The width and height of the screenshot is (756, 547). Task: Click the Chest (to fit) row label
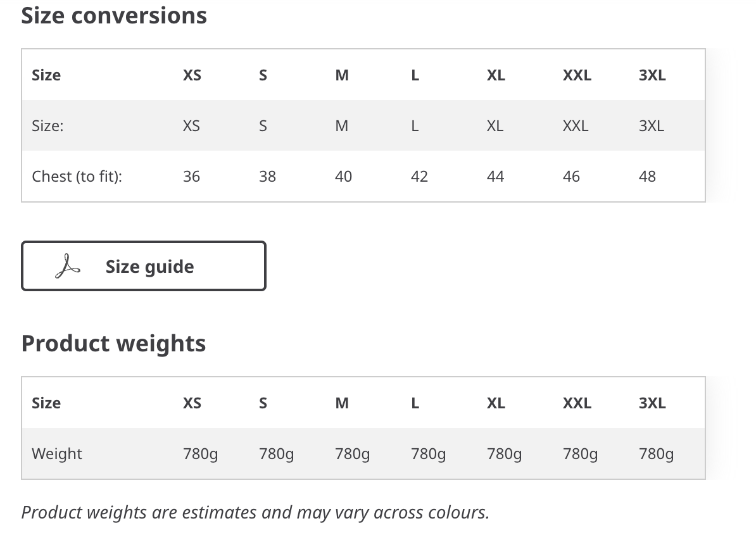pos(77,177)
